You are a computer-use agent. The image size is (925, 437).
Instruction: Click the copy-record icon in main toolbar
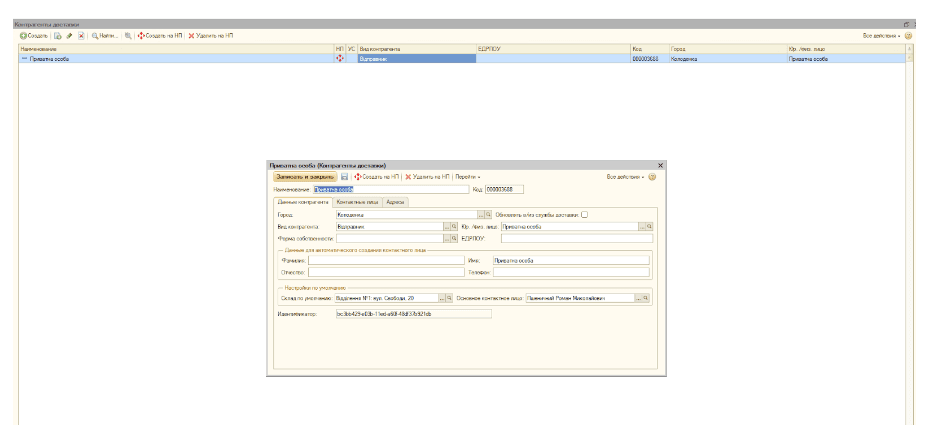tap(58, 35)
